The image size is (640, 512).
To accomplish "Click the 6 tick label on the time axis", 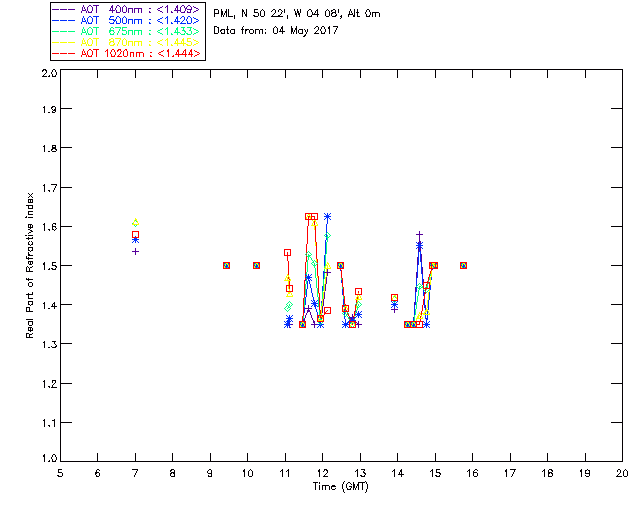I will point(98,473).
